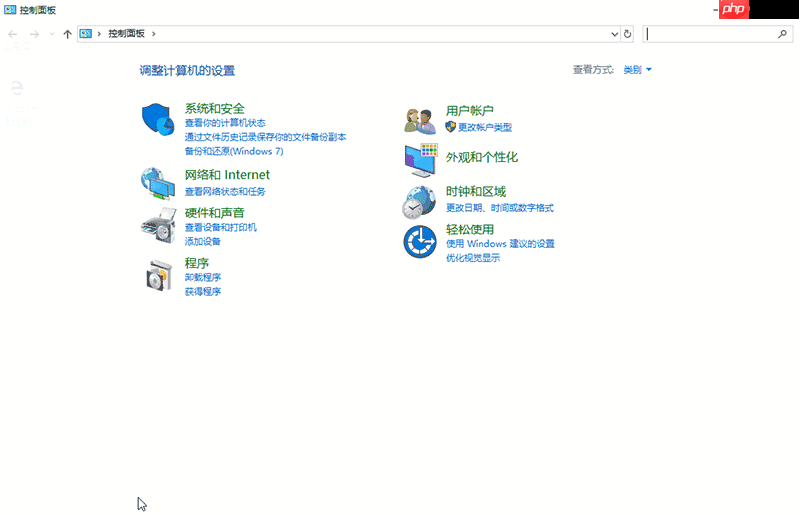Open 系统和安全 category heading
Viewport: 800px width, 515px height.
click(x=214, y=109)
